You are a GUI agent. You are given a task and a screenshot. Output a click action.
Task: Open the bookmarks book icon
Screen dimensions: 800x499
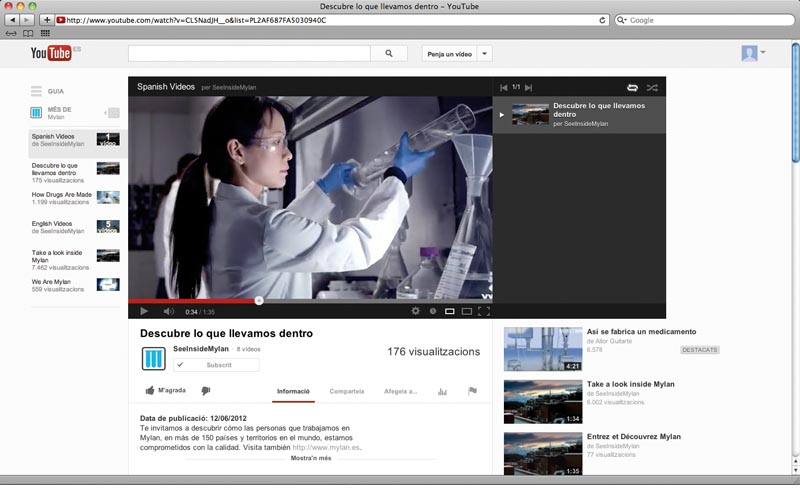coord(28,33)
